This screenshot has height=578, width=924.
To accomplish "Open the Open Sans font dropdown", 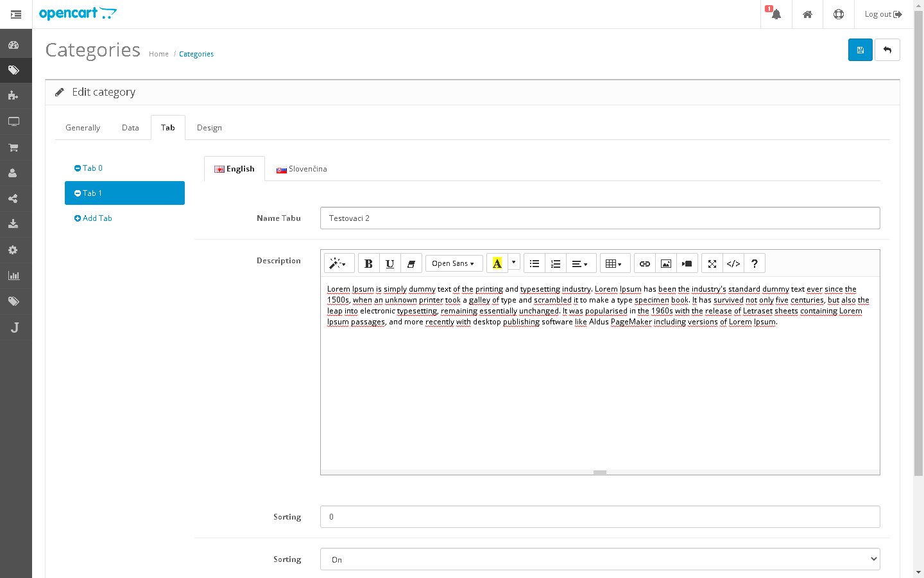I will pos(453,263).
